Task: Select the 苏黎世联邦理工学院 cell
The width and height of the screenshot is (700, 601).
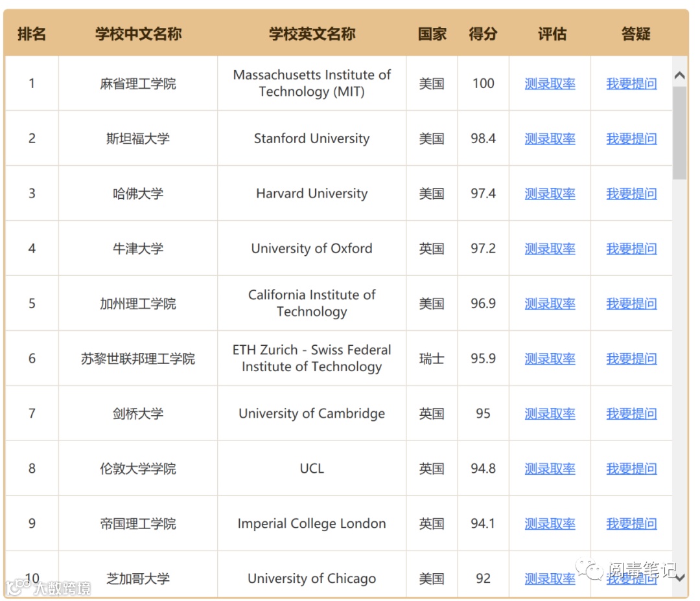Action: (138, 359)
